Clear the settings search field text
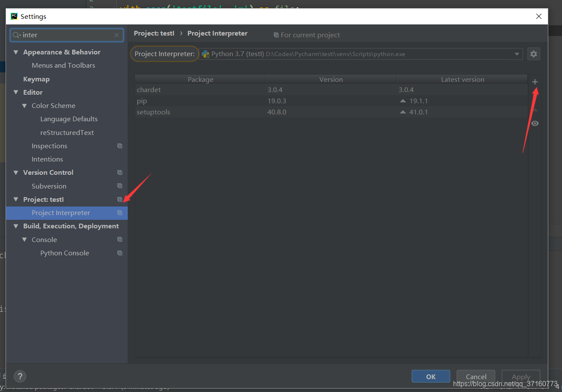562x392 pixels. coord(117,35)
